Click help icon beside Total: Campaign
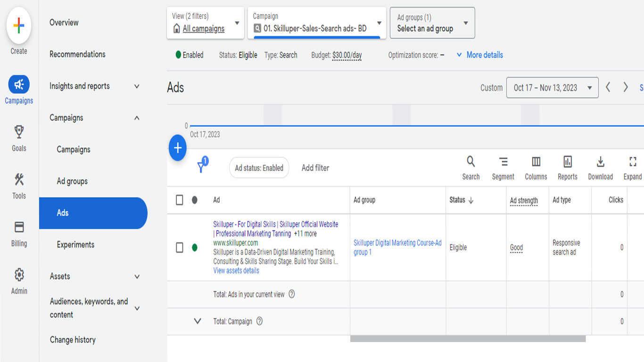 [259, 321]
